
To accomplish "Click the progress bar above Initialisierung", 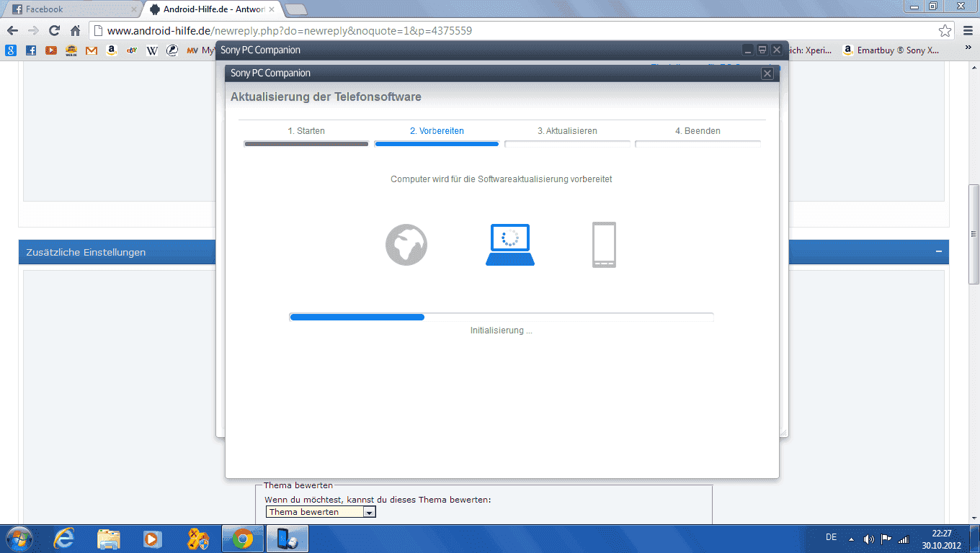I will click(501, 317).
